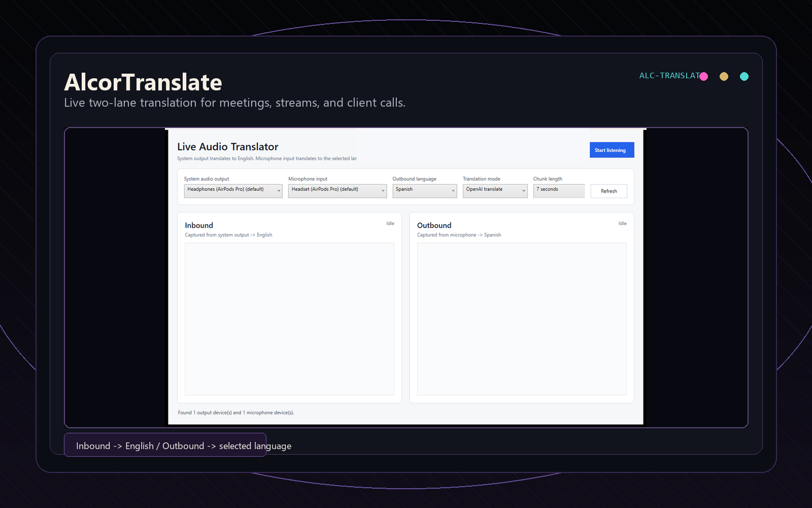Click the Chunk length seconds field
The height and width of the screenshot is (508, 812).
(559, 190)
